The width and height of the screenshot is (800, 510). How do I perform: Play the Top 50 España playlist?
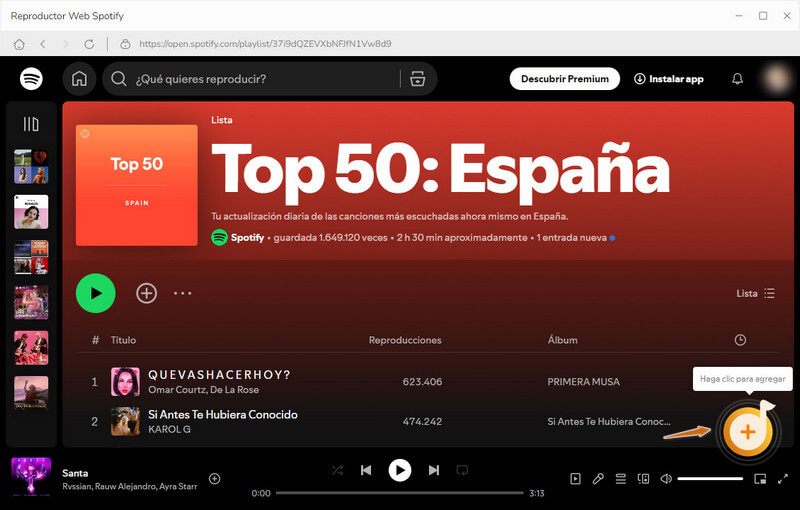click(95, 293)
